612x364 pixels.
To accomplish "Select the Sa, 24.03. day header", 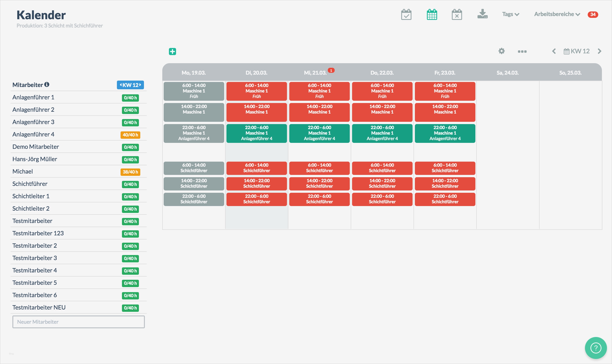I will tap(507, 73).
